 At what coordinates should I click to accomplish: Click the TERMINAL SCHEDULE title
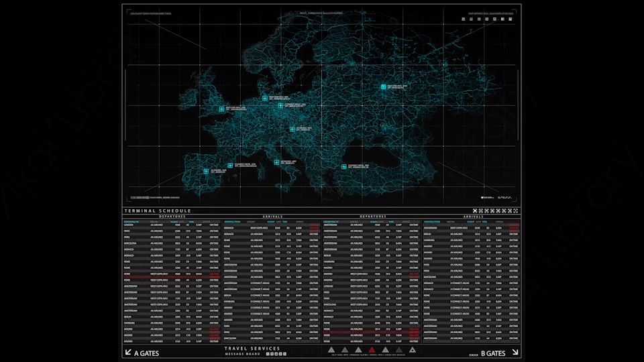pyautogui.click(x=158, y=211)
